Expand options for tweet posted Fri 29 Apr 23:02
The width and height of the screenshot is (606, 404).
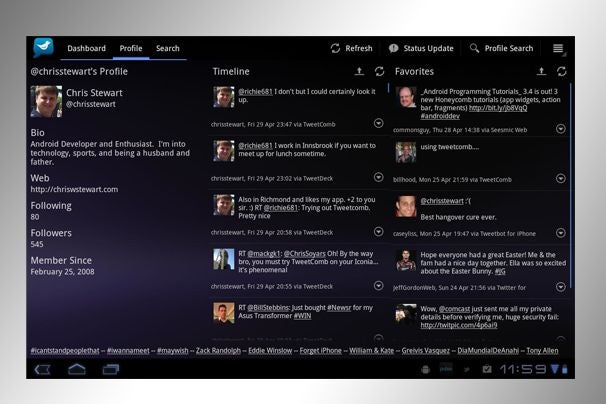378,177
